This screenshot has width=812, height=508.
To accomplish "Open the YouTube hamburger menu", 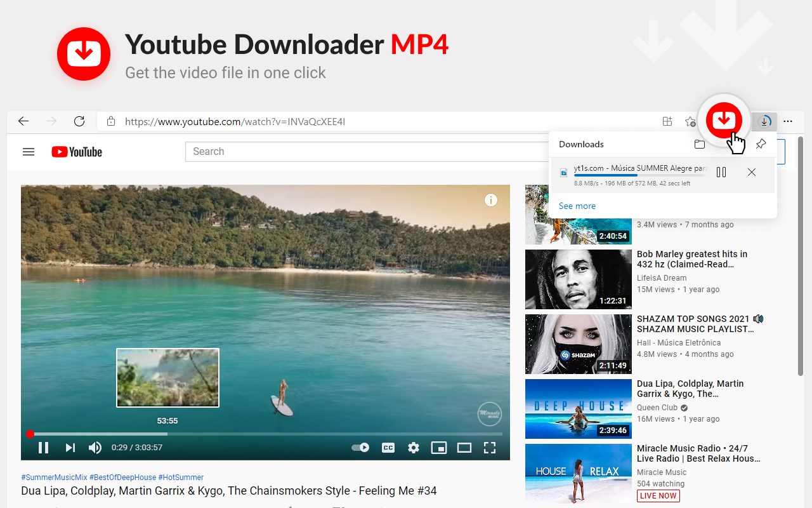I will [x=28, y=152].
